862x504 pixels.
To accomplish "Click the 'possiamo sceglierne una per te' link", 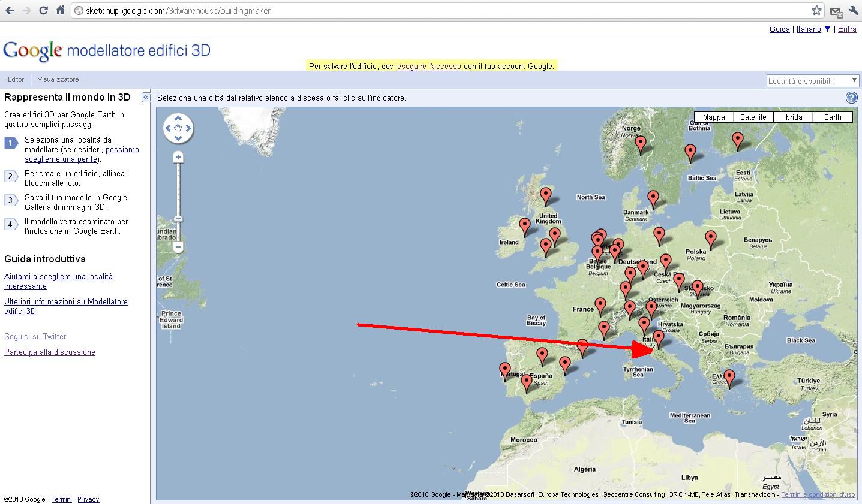I will 82,155.
